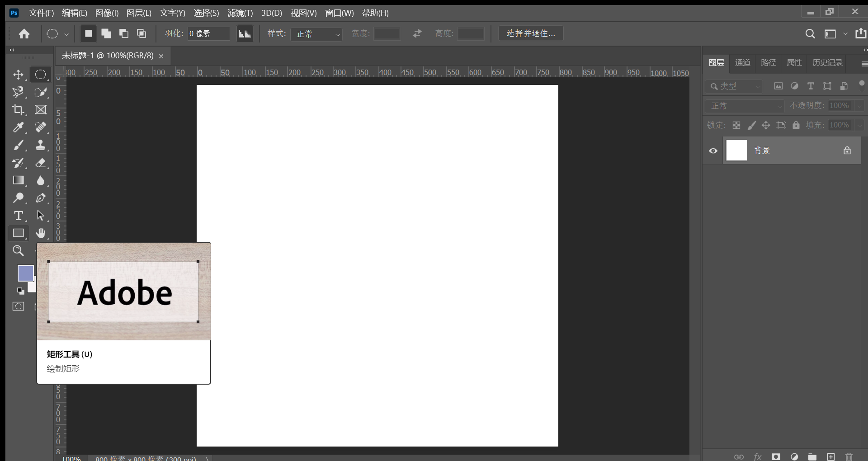
Task: Select the Blur tool
Action: pyautogui.click(x=41, y=180)
